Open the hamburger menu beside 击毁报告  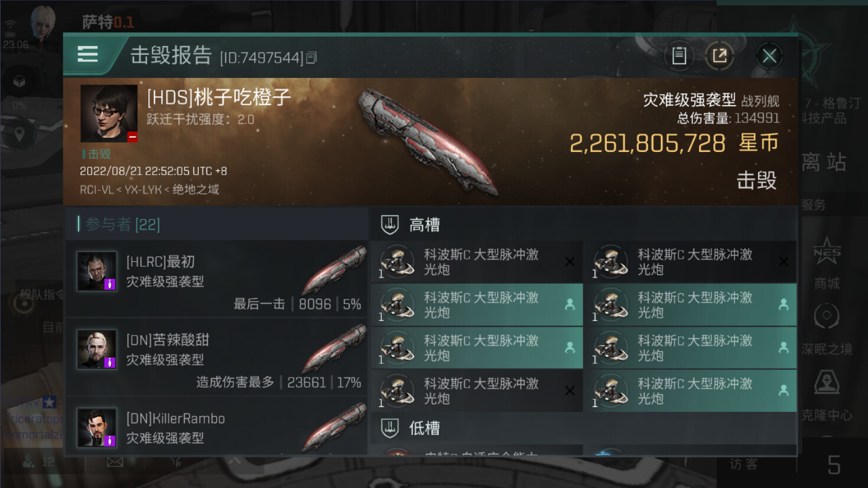[87, 54]
